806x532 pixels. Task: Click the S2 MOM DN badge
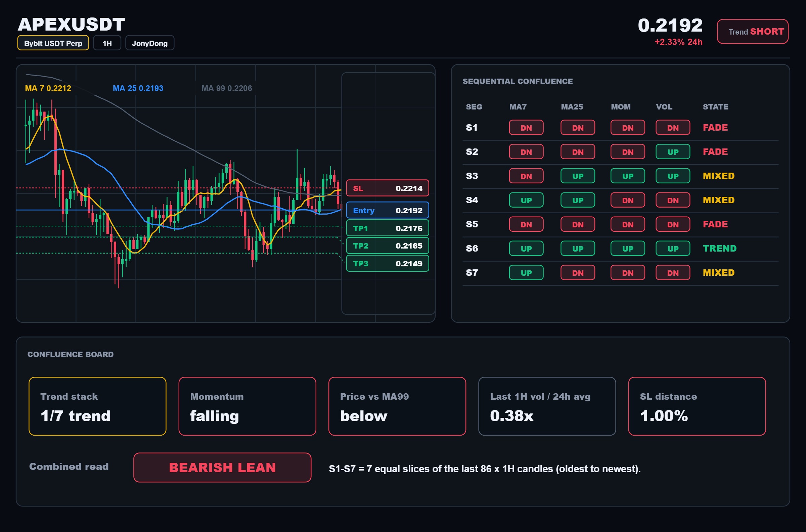pyautogui.click(x=628, y=152)
